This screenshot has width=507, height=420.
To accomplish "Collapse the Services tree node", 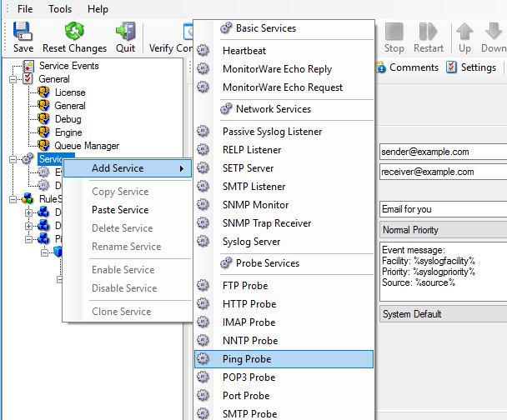I will click(x=13, y=159).
